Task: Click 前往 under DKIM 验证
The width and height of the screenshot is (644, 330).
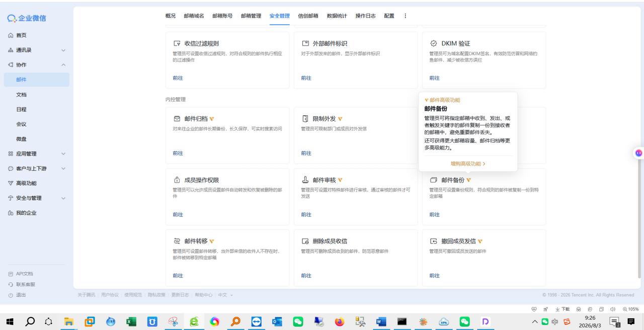Action: pos(434,78)
